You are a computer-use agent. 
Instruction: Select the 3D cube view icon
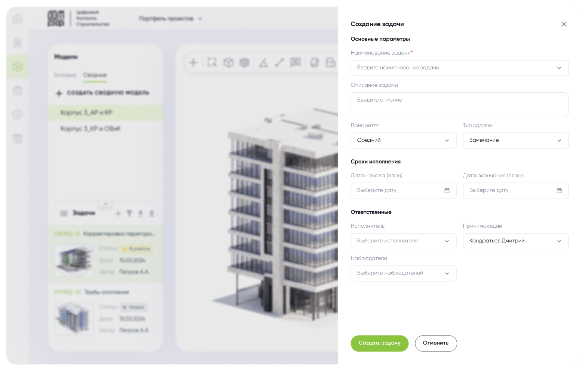[x=228, y=63]
